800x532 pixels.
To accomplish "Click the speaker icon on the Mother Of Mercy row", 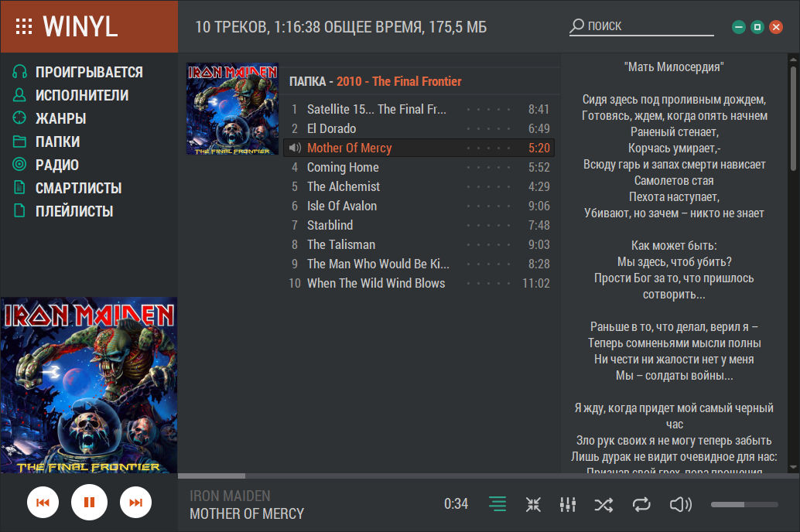I will (x=295, y=148).
